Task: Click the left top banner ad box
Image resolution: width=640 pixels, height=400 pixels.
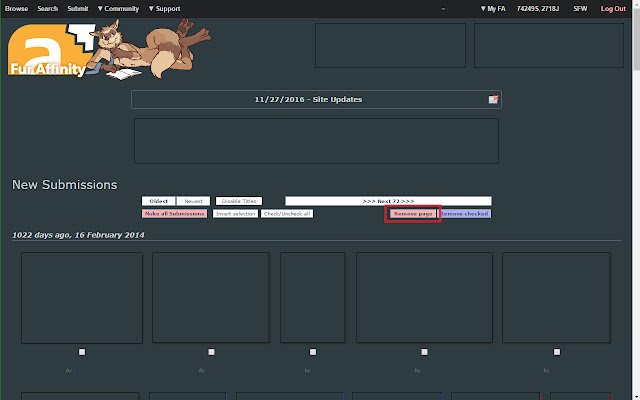Action: (390, 45)
